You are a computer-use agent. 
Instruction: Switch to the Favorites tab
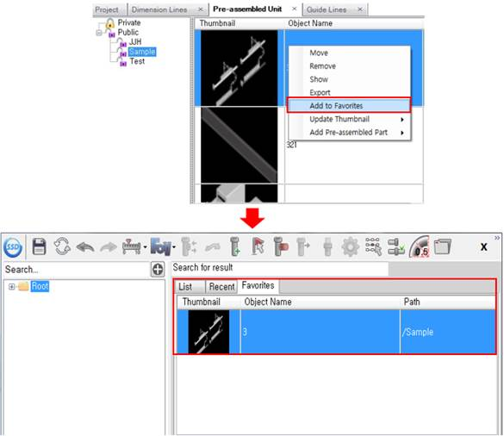[x=258, y=285]
